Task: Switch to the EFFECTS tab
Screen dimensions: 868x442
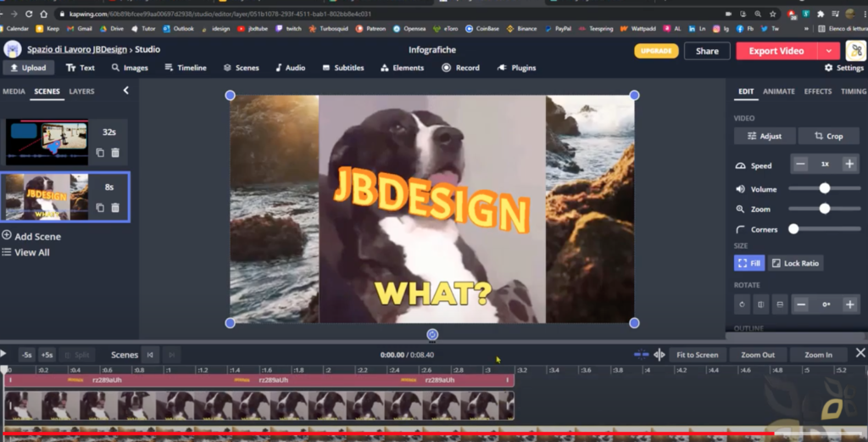Action: [818, 92]
